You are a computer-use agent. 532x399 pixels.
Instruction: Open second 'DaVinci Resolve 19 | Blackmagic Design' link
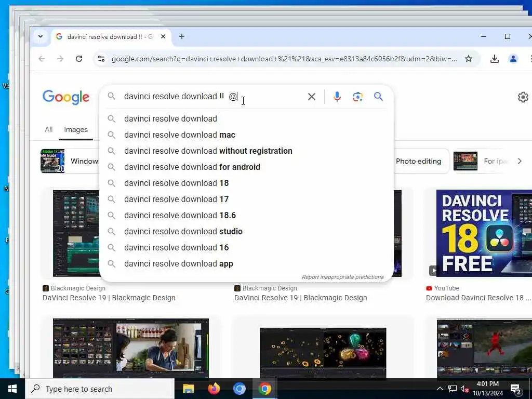(301, 298)
